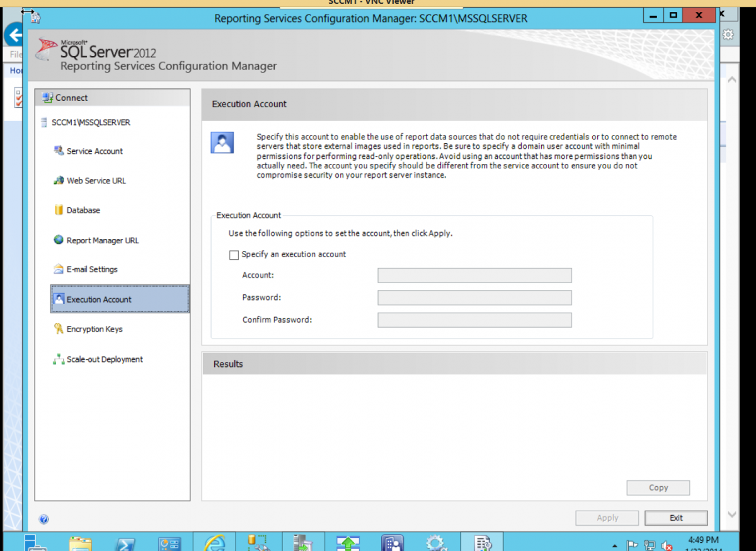
Task: Click the down scroll arrow in background window
Action: 732,514
